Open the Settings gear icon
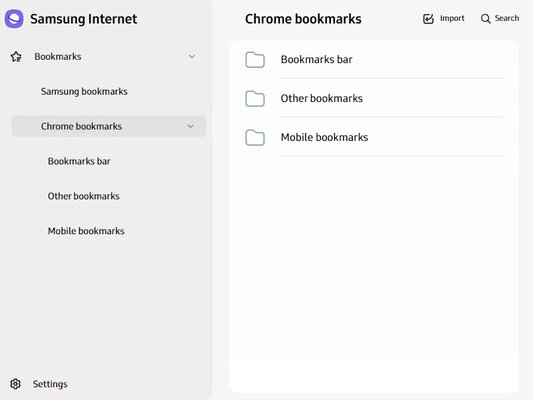This screenshot has width=533, height=400. click(15, 384)
